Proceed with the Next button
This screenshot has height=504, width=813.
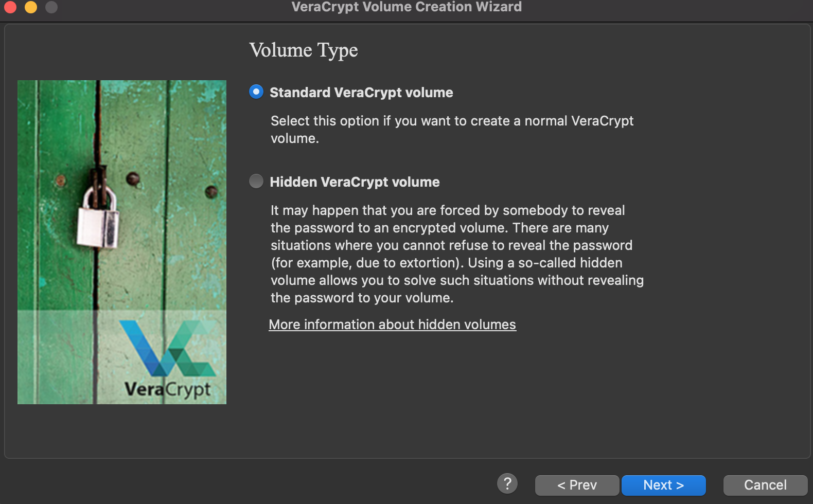663,485
